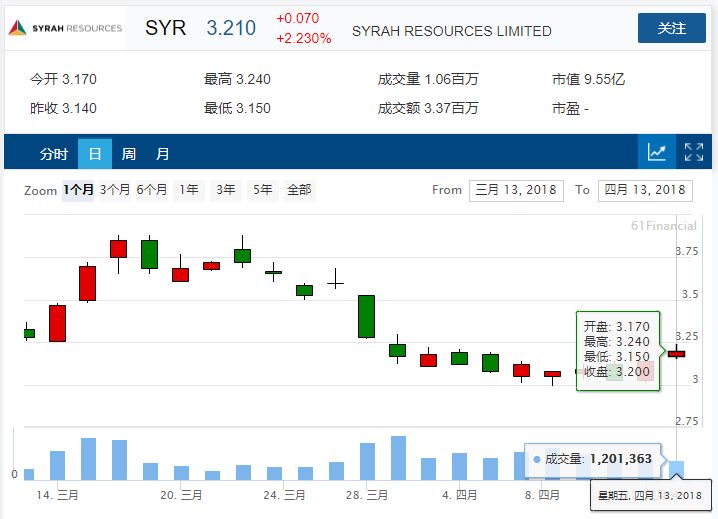Switch to the 月 monthly tab
This screenshot has height=519, width=718.
163,153
